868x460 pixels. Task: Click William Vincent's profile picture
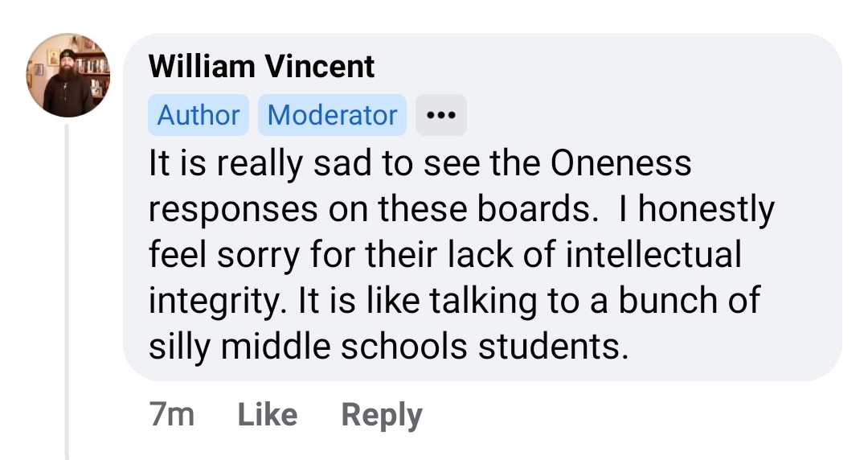(x=68, y=76)
